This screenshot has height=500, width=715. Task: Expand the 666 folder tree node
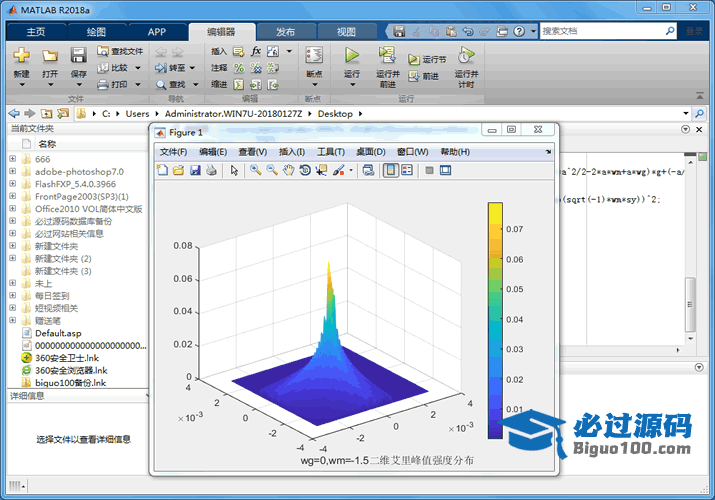pyautogui.click(x=13, y=159)
